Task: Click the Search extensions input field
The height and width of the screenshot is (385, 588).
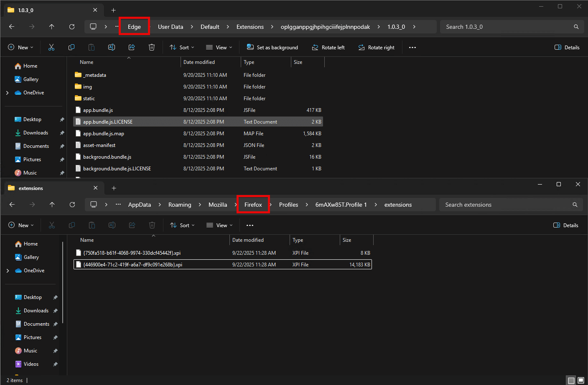Action: (x=506, y=205)
